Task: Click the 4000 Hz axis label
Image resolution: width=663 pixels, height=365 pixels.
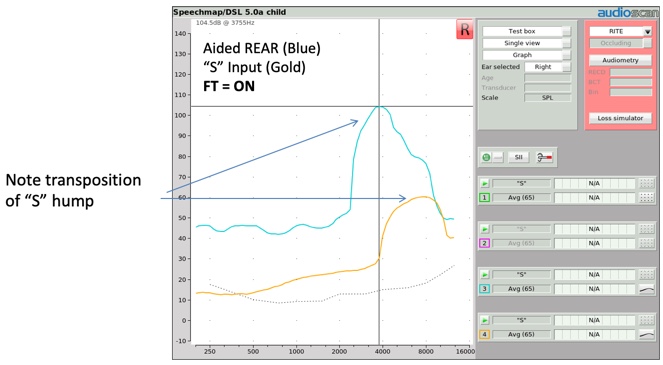Action: pyautogui.click(x=382, y=351)
